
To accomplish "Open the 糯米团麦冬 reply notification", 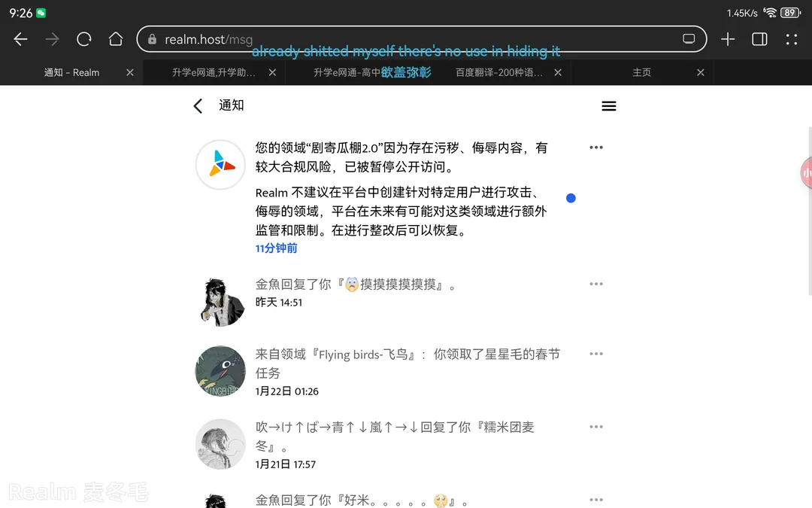I will point(395,436).
